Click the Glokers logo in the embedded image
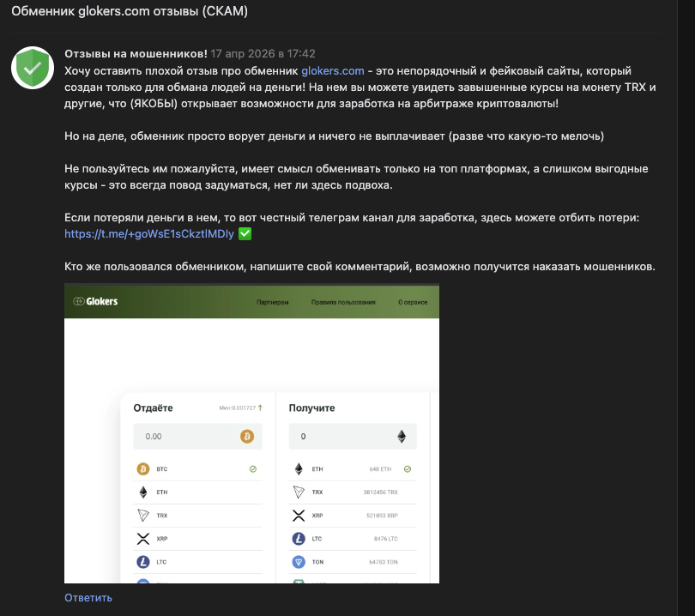The image size is (695, 616). point(96,301)
